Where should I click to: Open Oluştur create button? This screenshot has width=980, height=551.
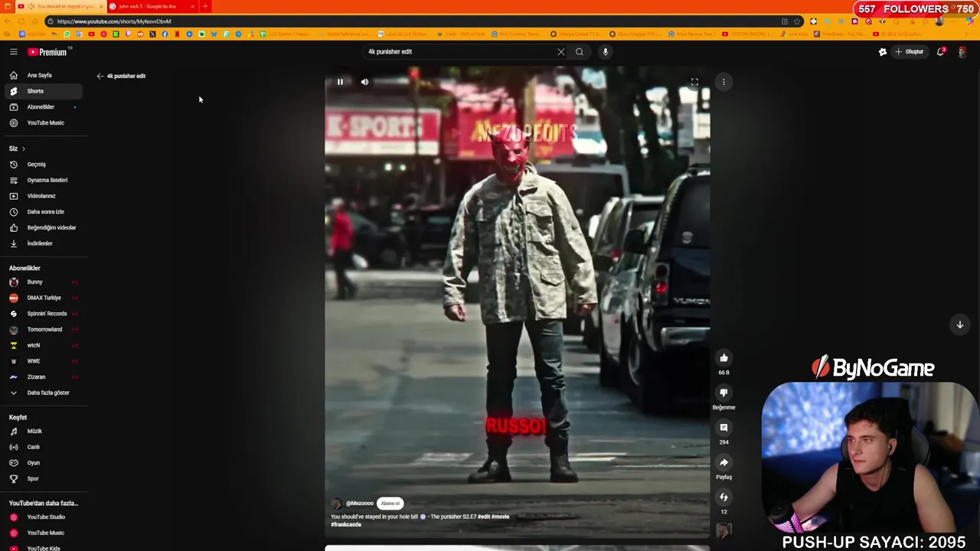tap(909, 51)
